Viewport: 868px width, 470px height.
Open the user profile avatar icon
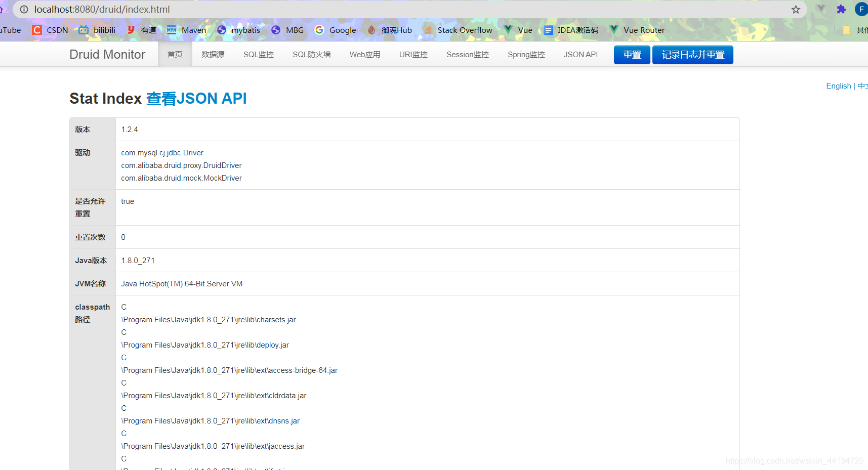(861, 9)
